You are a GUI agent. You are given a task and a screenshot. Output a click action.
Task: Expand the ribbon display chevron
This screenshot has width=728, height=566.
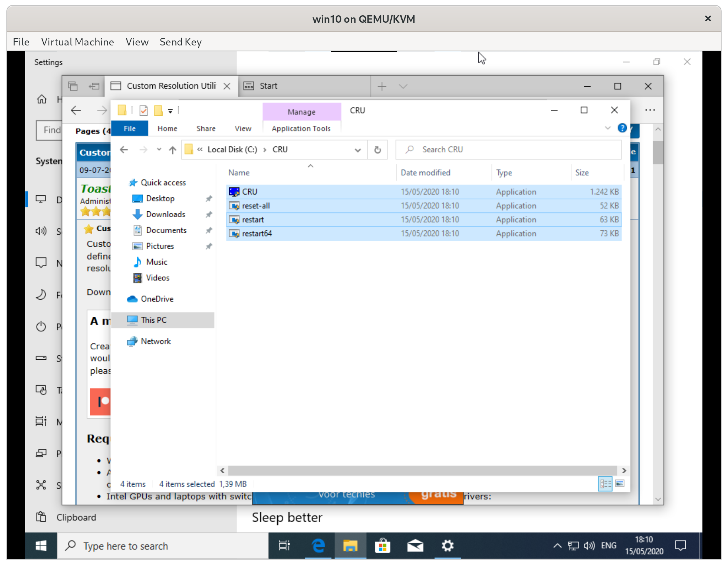pos(608,128)
